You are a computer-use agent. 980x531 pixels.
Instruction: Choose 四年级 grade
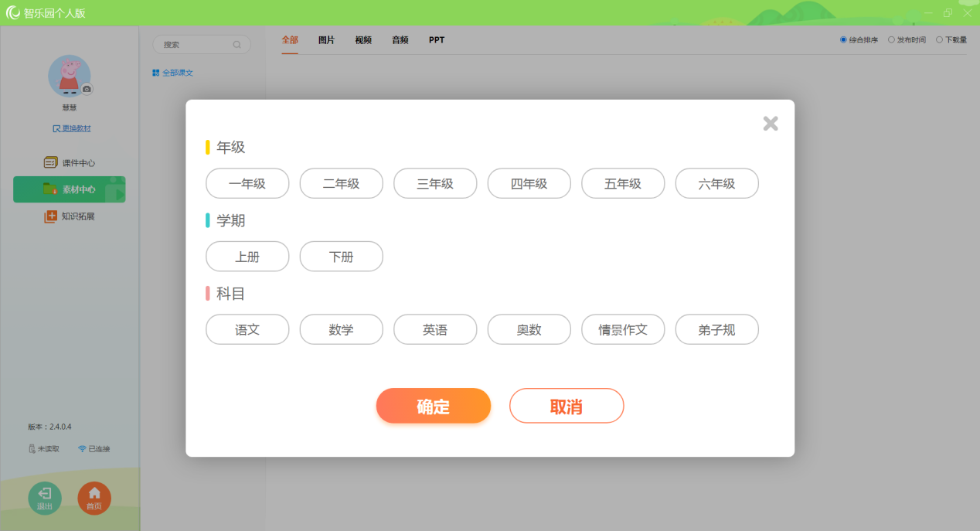point(529,183)
